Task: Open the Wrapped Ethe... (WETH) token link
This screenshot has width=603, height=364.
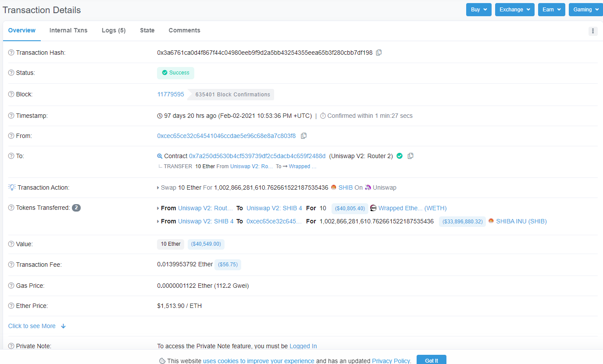Action: [x=413, y=208]
